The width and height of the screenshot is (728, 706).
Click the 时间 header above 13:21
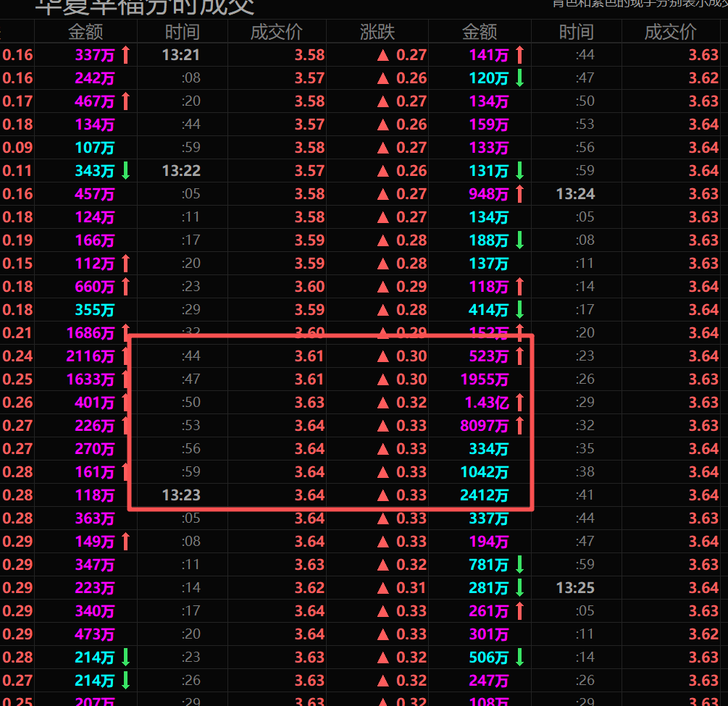click(x=182, y=32)
